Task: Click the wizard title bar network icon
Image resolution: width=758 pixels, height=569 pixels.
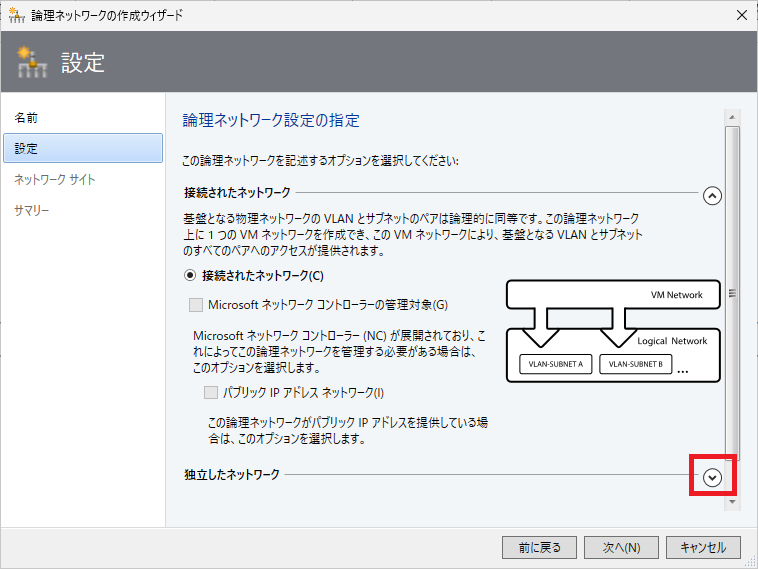Action: click(x=16, y=15)
